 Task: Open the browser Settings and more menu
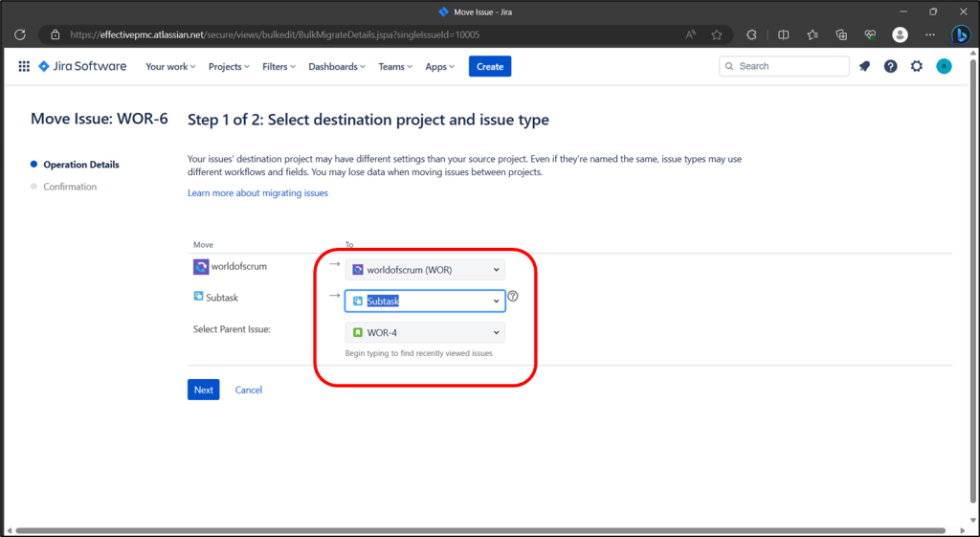click(x=930, y=35)
